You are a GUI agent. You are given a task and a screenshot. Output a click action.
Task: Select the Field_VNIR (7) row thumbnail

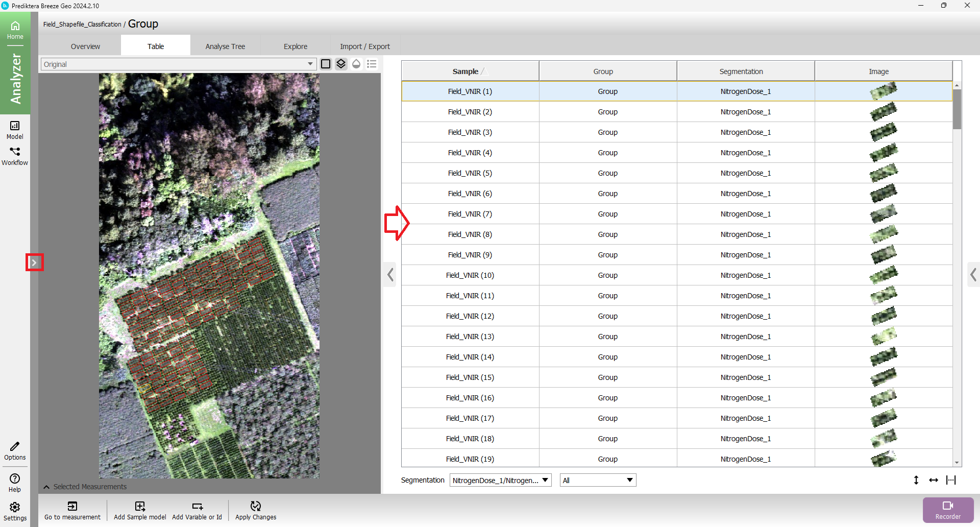884,214
